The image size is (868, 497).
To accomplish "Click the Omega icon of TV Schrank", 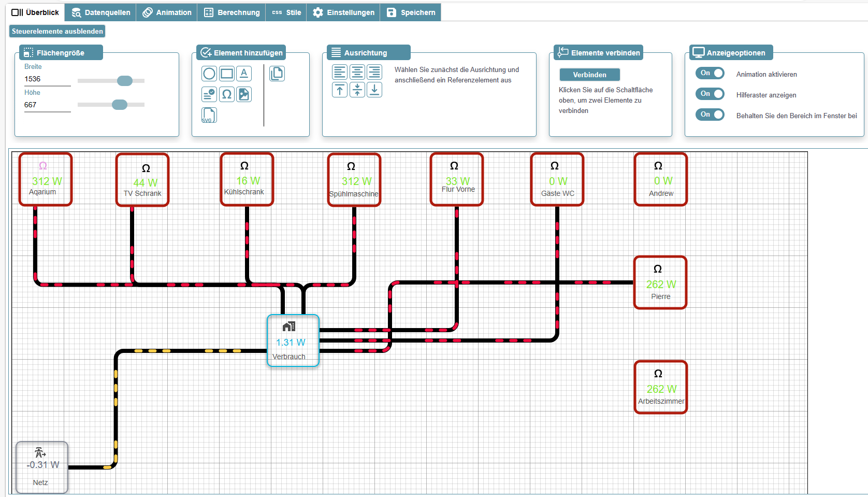I will click(146, 168).
